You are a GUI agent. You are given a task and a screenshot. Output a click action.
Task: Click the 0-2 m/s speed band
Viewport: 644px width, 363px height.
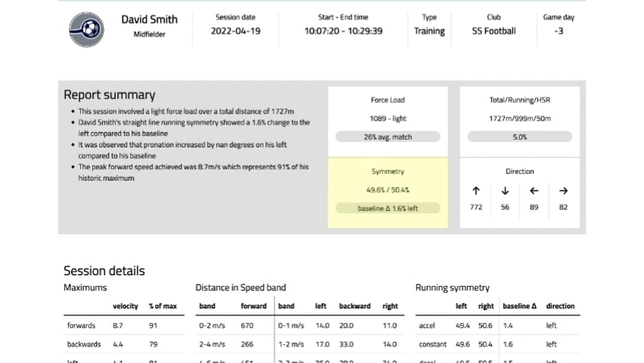coord(212,326)
